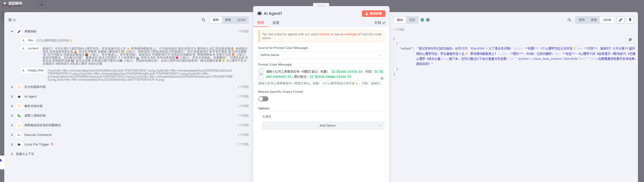644x182 pixels.
Task: Click the "无属性" text under Options
Action: tap(267, 117)
